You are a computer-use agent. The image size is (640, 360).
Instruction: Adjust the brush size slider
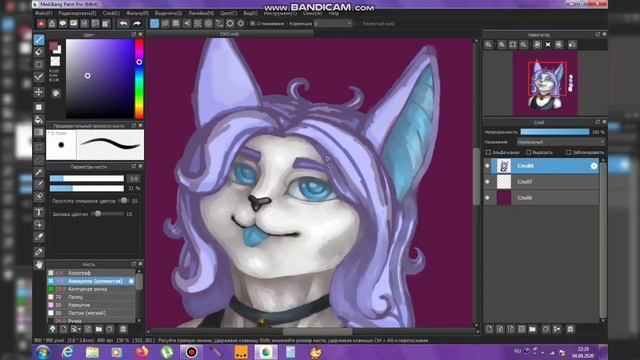click(87, 178)
